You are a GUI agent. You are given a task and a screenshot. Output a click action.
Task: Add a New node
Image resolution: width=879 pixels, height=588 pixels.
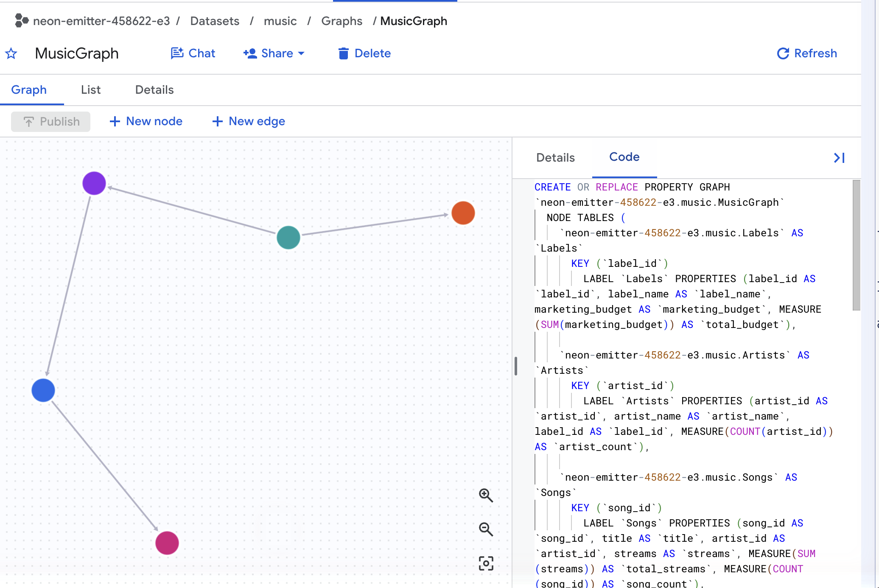pos(146,121)
